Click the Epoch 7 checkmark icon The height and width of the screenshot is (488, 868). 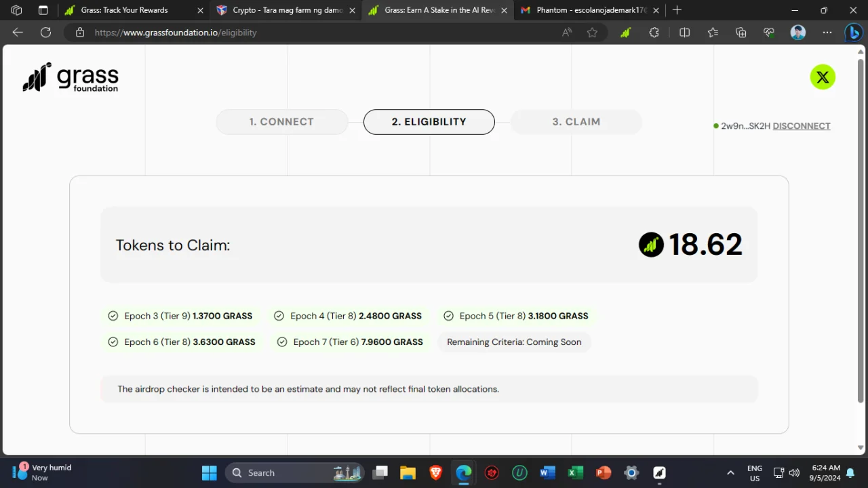pyautogui.click(x=282, y=342)
